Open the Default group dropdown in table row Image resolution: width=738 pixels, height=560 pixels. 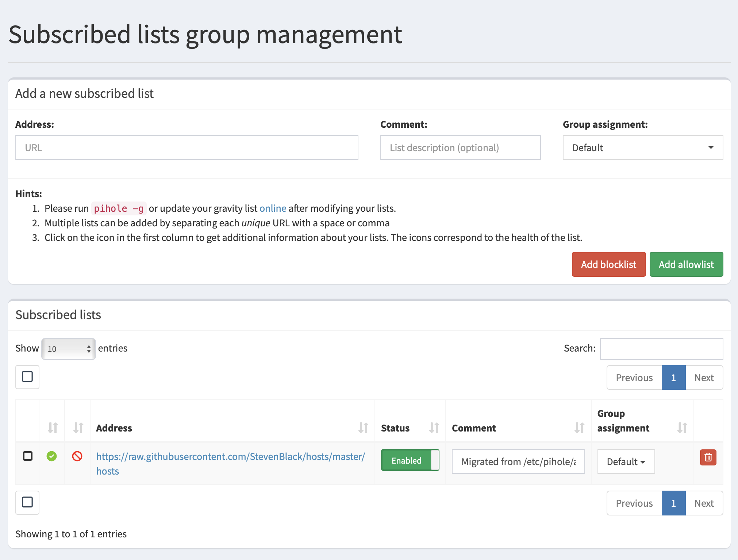[626, 461]
